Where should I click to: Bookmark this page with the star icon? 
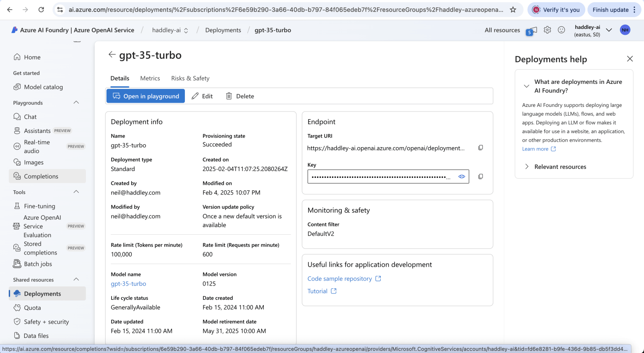[x=513, y=10]
